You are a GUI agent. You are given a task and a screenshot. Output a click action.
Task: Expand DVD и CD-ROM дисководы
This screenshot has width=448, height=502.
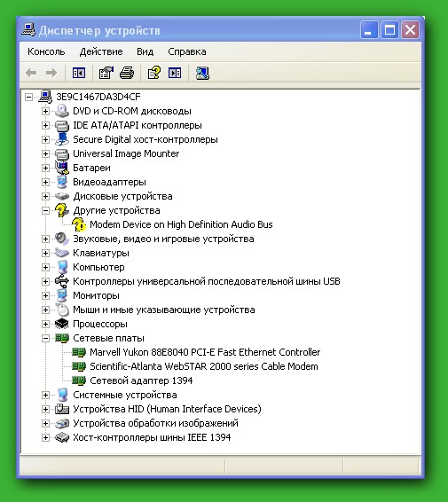pyautogui.click(x=45, y=111)
